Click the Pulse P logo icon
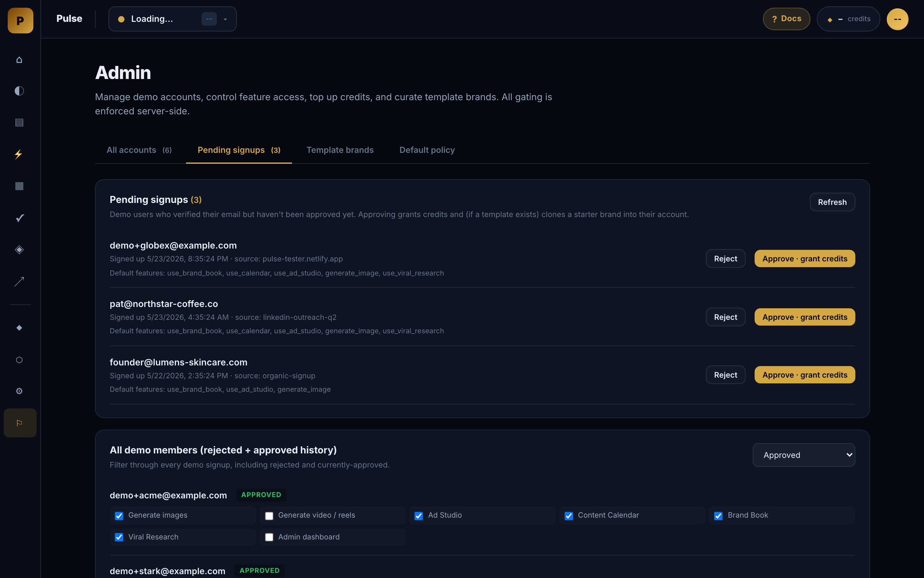Viewport: 924px width, 578px height. click(20, 20)
